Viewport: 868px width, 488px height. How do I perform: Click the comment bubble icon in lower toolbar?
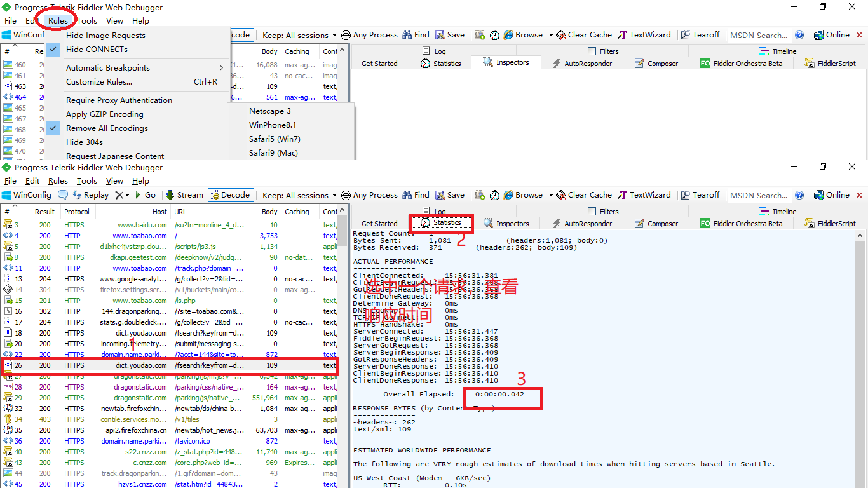(x=63, y=195)
